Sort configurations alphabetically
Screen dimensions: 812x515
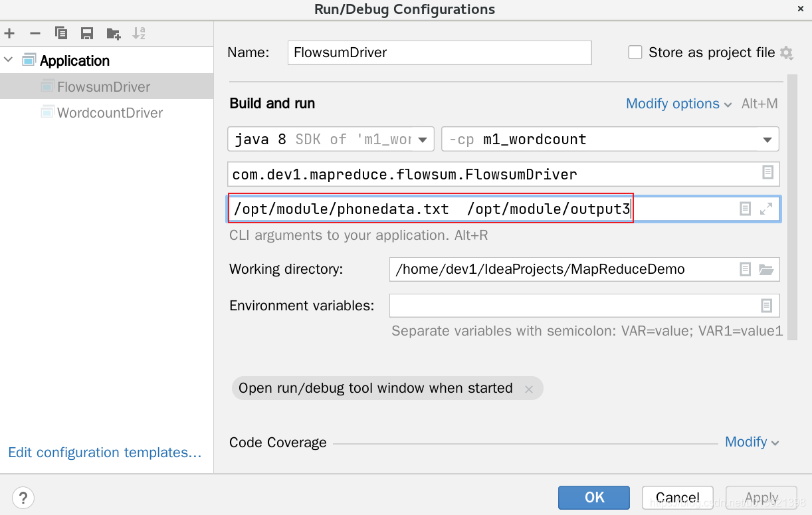139,33
